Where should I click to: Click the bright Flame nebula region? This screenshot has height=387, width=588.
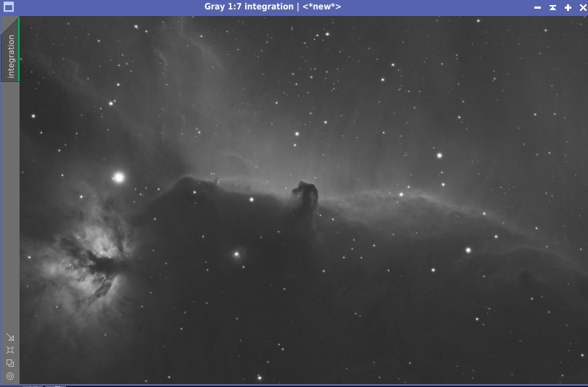coord(90,262)
